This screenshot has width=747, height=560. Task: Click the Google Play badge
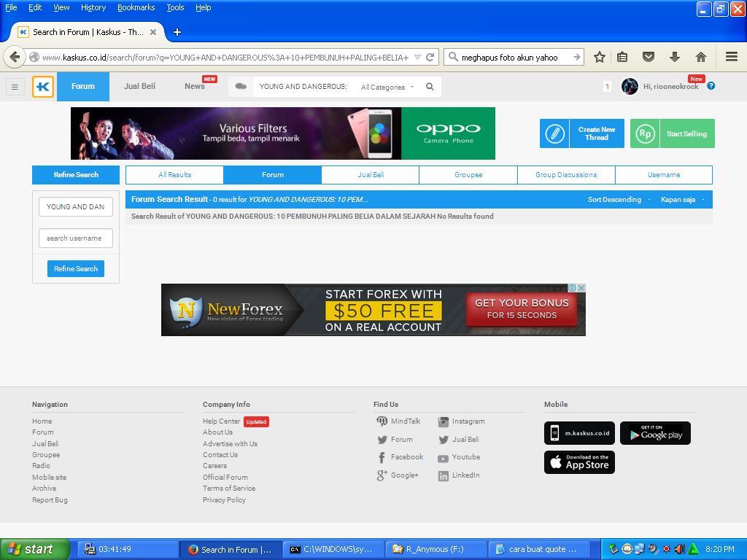point(655,433)
